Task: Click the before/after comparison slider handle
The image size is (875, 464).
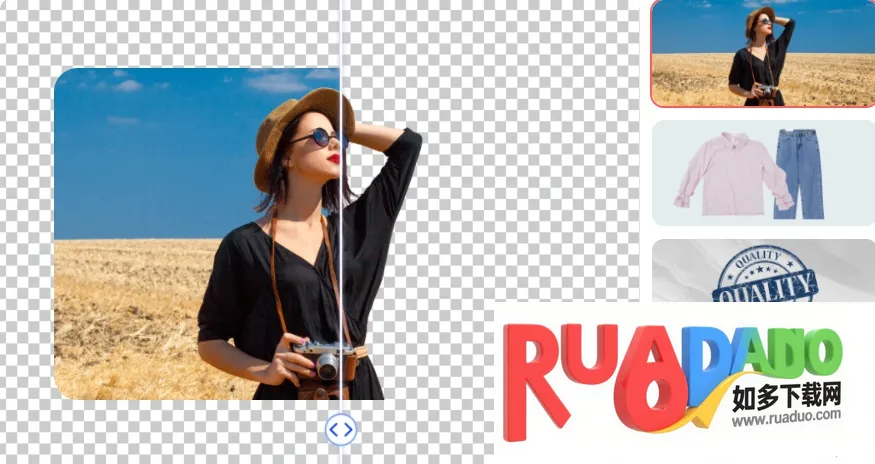Action: point(341,430)
